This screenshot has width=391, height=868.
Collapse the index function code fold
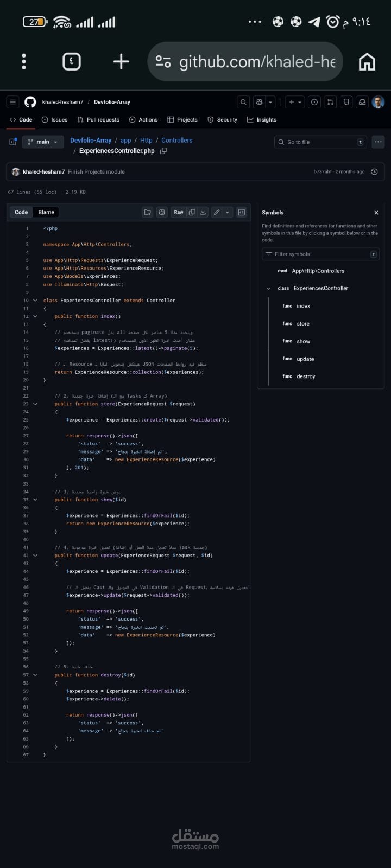pos(35,316)
